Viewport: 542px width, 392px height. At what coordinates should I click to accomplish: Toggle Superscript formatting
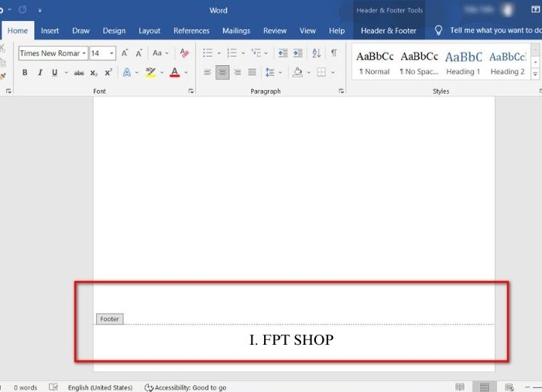pos(108,73)
